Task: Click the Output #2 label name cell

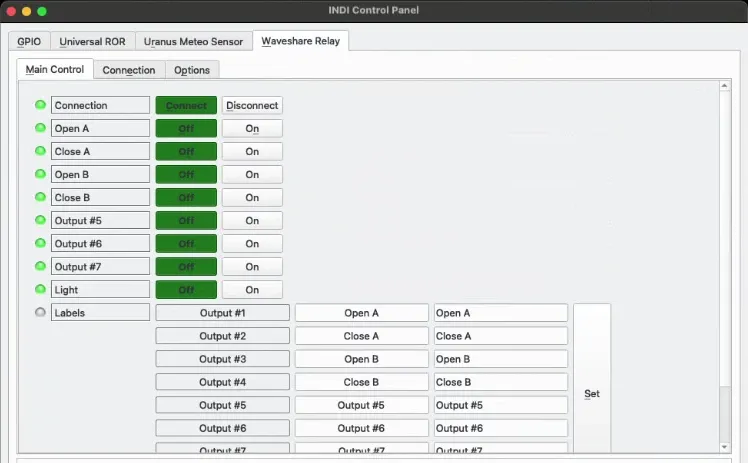Action: 222,336
